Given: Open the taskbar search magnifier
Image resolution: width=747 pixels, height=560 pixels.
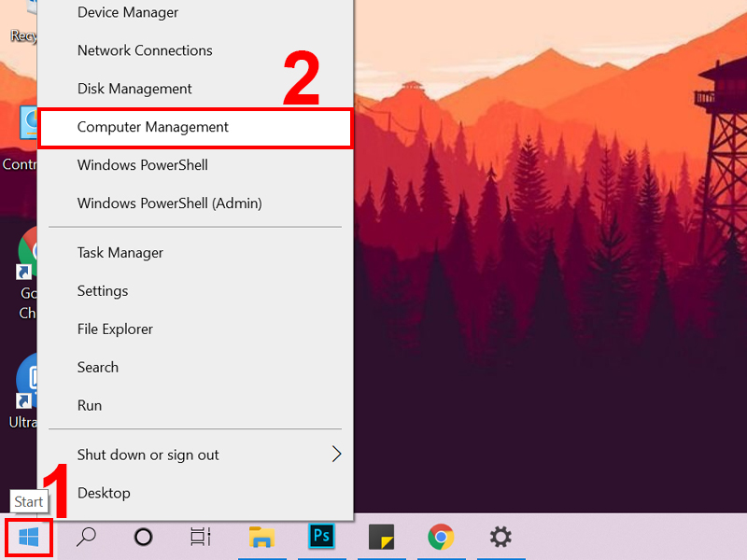Looking at the screenshot, I should pos(86,538).
